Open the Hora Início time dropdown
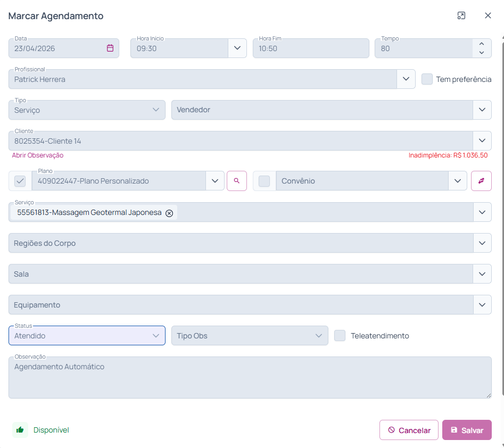Image resolution: width=504 pixels, height=448 pixels. [237, 48]
